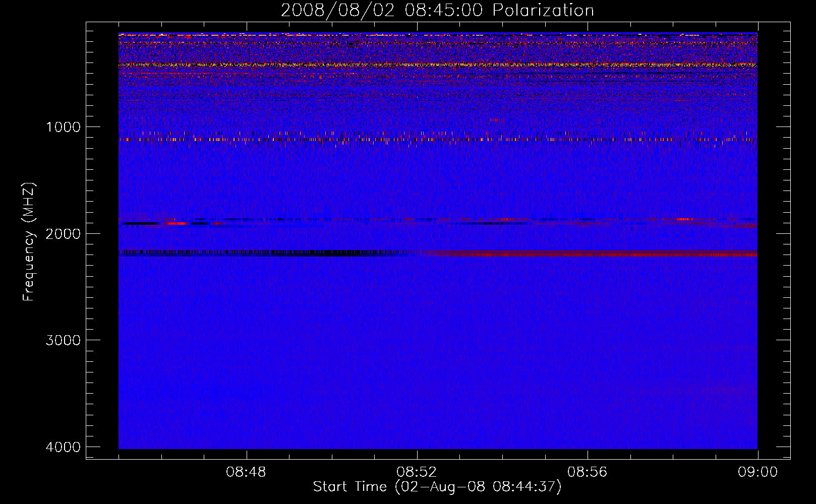Click the 'Frequency (MHZ)' axis label
816x504 pixels.
29,242
